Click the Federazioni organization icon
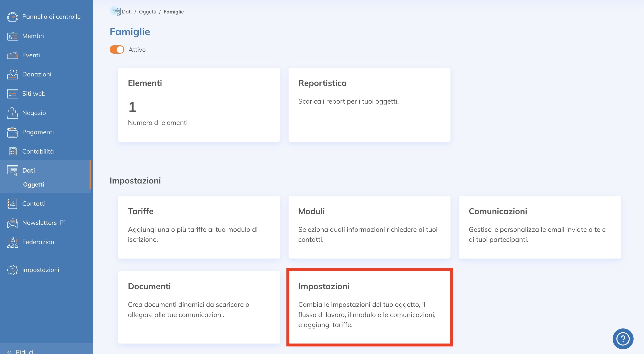644x354 pixels. pyautogui.click(x=13, y=242)
